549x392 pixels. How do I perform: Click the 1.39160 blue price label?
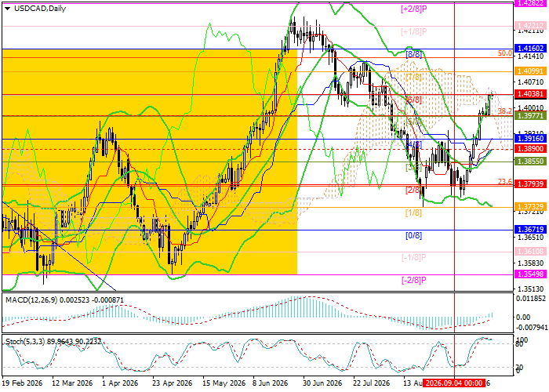[530, 139]
